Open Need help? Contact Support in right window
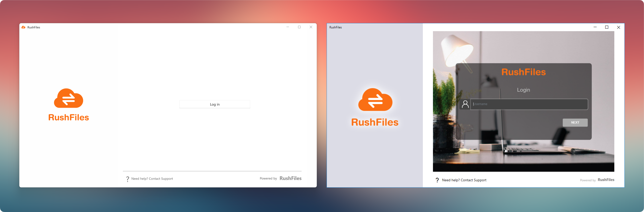This screenshot has height=212, width=644. (x=464, y=180)
